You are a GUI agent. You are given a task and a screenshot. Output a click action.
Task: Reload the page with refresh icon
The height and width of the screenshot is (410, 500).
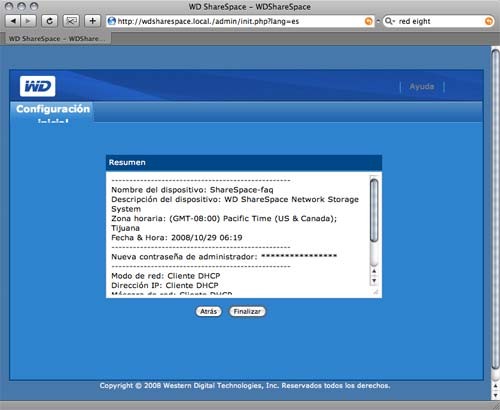pyautogui.click(x=49, y=21)
